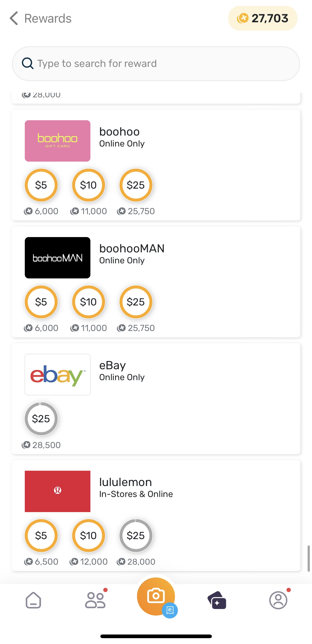Select the boohoo $25 reward
Screen dimensions: 312x644
click(136, 185)
